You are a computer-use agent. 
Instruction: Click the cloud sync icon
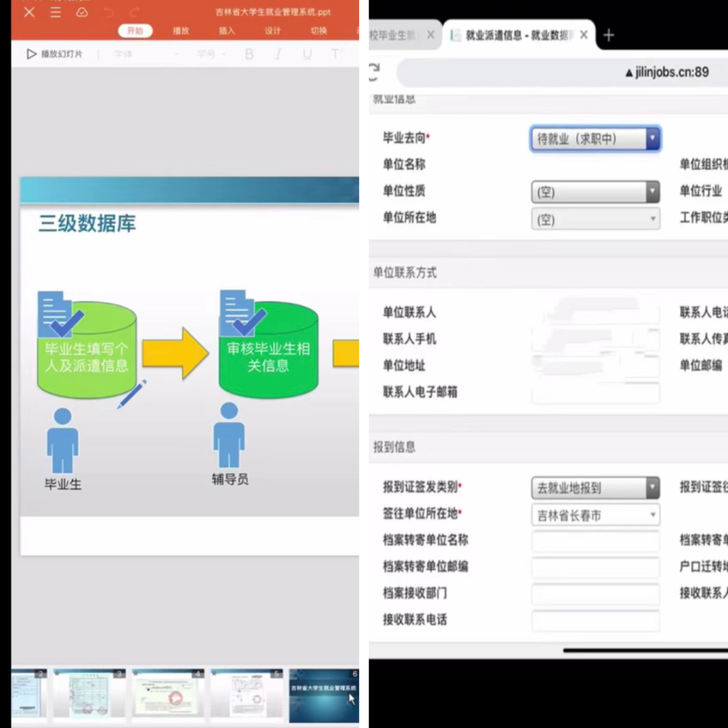[82, 12]
